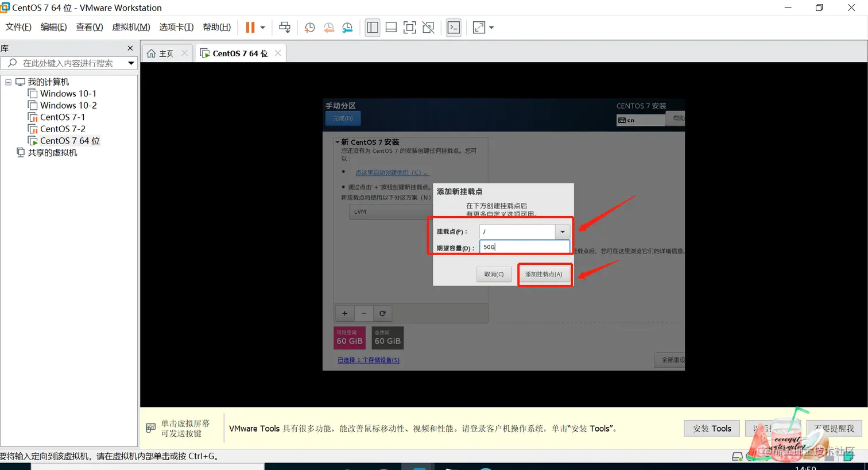
Task: Click the minus remove mount point button
Action: 363,313
